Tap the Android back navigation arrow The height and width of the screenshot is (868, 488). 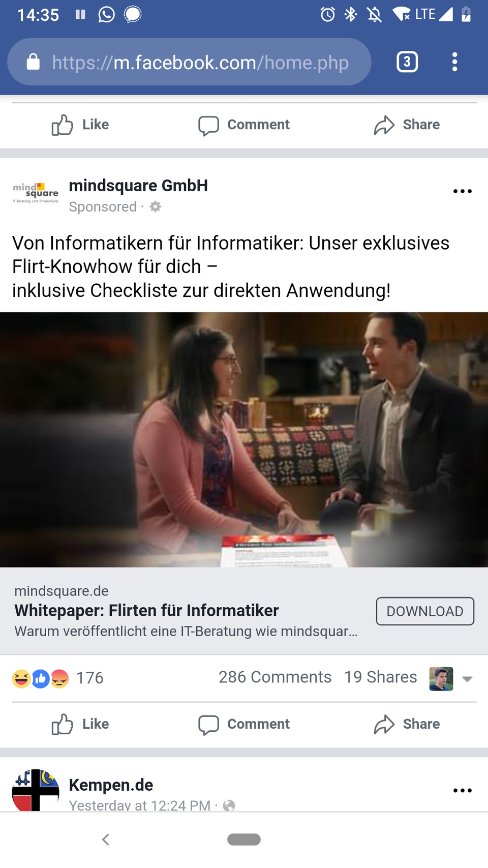(x=106, y=840)
